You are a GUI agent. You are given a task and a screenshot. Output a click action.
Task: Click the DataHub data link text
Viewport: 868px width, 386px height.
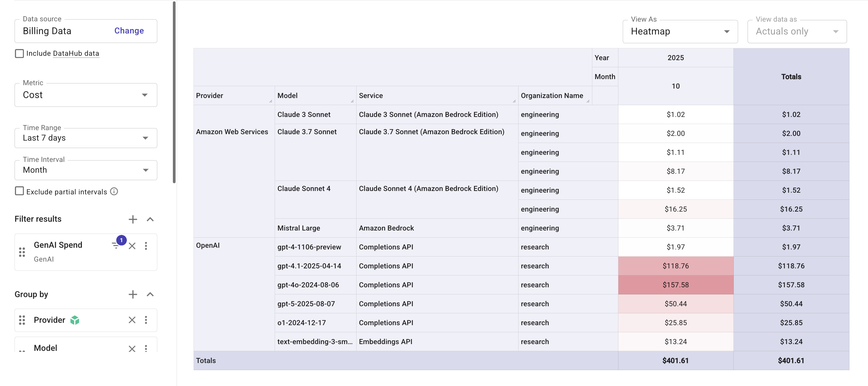click(76, 53)
